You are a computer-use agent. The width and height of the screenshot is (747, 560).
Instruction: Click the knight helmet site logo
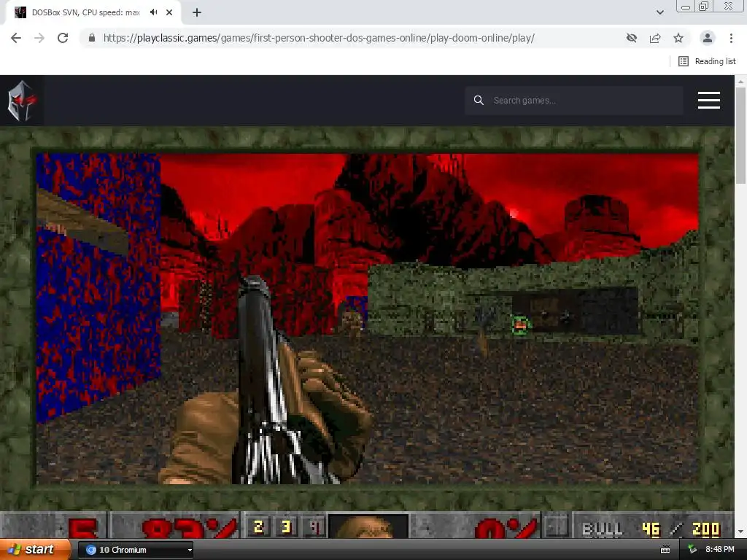tap(21, 101)
